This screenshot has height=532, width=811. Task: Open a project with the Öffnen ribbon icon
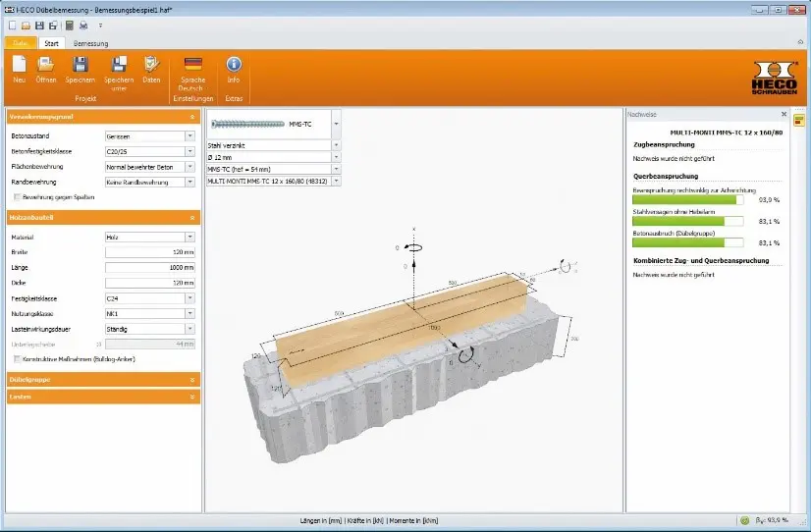[45, 64]
